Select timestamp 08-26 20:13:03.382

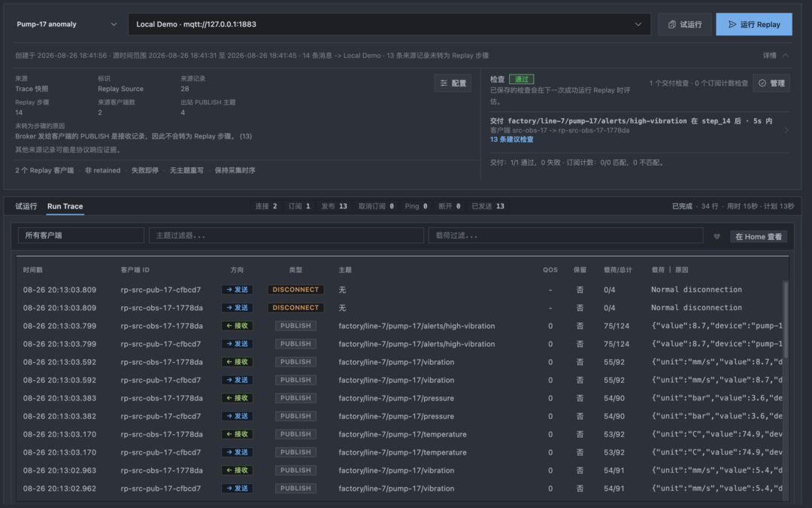(59, 416)
